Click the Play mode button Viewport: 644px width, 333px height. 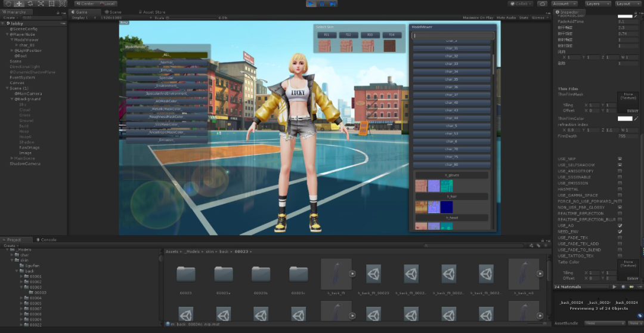pyautogui.click(x=311, y=4)
